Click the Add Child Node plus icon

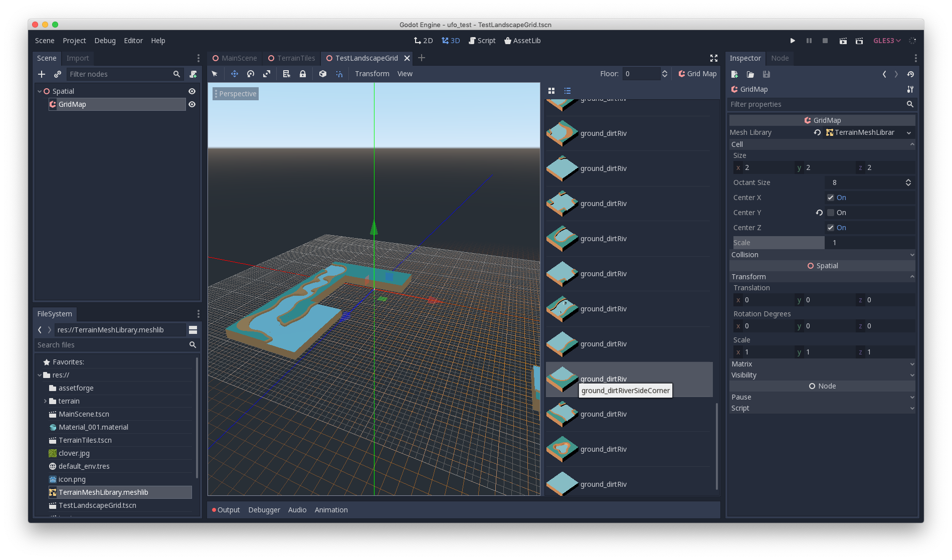pos(42,74)
